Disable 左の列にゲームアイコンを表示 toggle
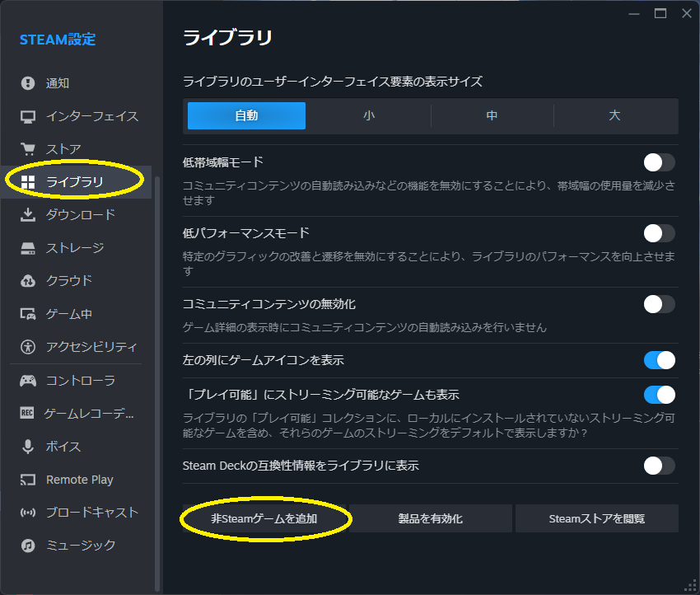 tap(659, 360)
